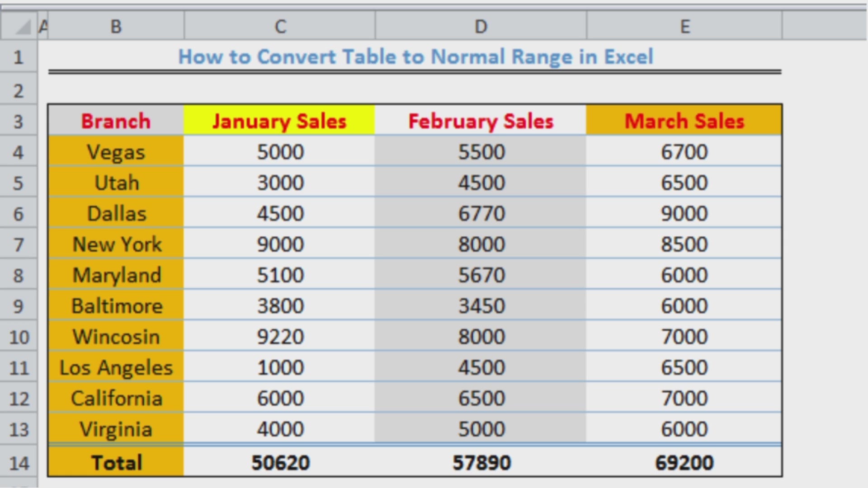Image resolution: width=868 pixels, height=488 pixels.
Task: Select column C header
Action: (x=280, y=26)
